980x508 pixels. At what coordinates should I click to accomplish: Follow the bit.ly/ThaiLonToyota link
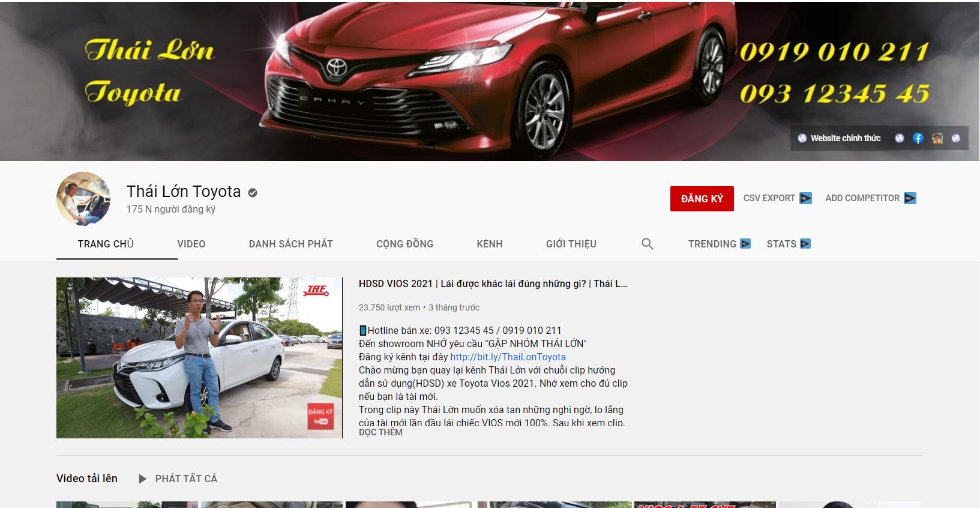(508, 357)
